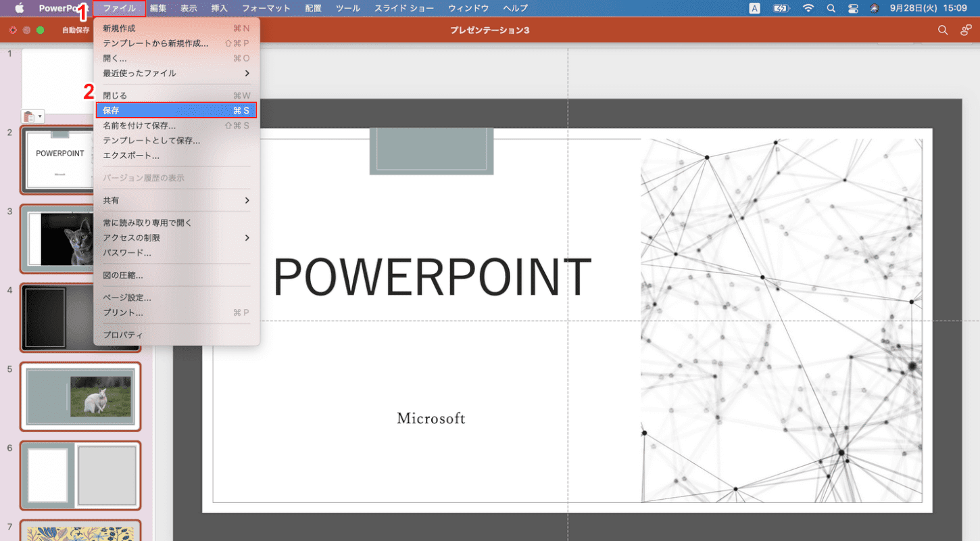Open the ウィンドウ menu
Image resolution: width=980 pixels, height=541 pixels.
click(x=468, y=8)
